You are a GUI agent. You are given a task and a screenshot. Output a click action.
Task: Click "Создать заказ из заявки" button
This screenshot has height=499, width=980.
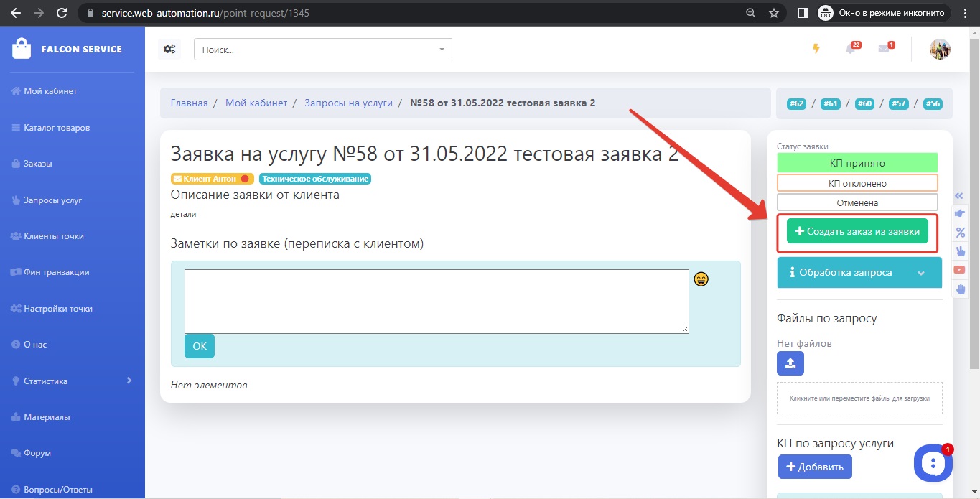click(857, 231)
